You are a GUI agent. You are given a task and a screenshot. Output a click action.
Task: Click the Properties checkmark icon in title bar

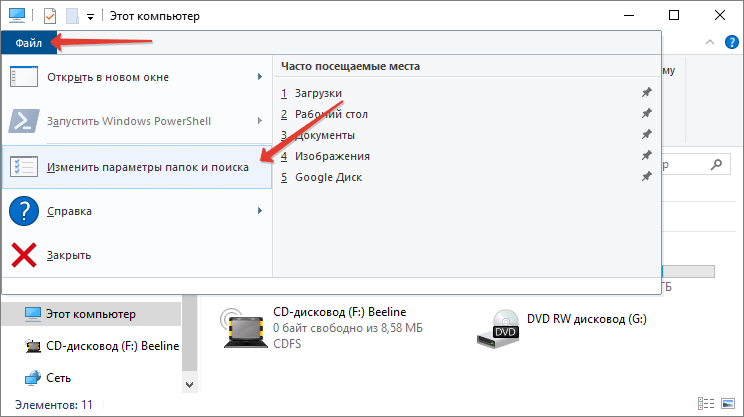[50, 16]
